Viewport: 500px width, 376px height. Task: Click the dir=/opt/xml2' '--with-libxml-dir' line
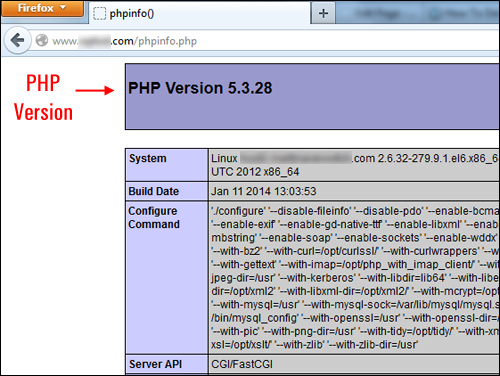355,291
